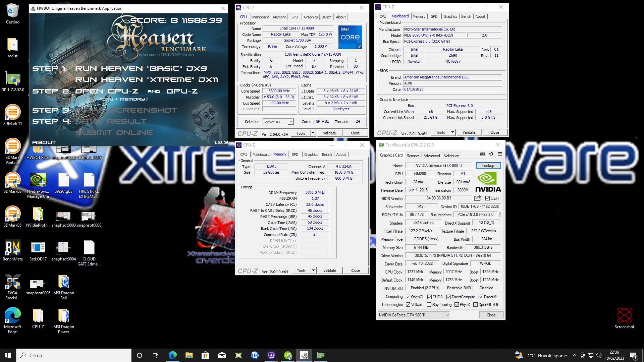Screen dimensions: 644x362
Task: Show hidden system tray icons chevron
Action: tap(574, 355)
